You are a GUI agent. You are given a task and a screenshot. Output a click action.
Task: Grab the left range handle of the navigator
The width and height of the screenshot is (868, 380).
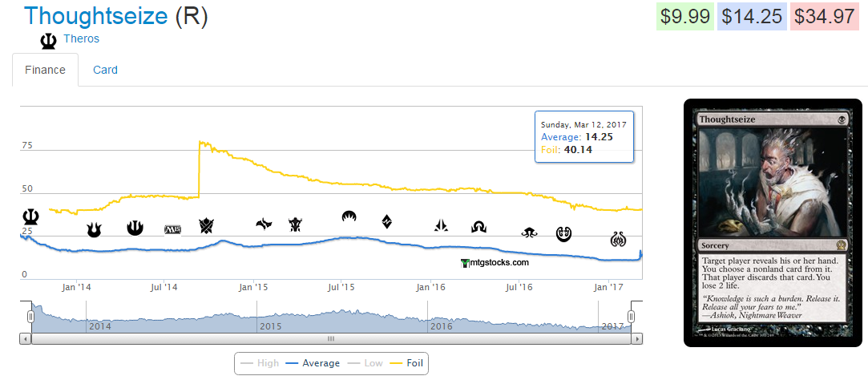click(31, 317)
